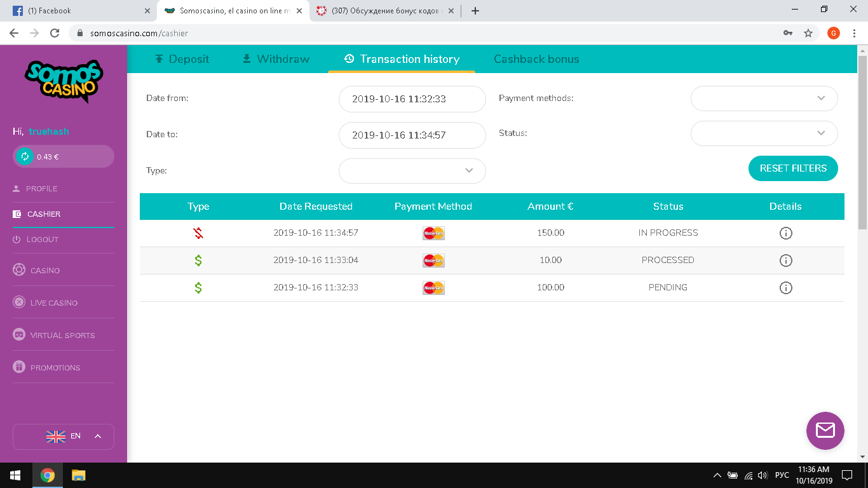Switch to the Withdraw tab
Viewport: 868px width, 488px height.
pyautogui.click(x=276, y=59)
